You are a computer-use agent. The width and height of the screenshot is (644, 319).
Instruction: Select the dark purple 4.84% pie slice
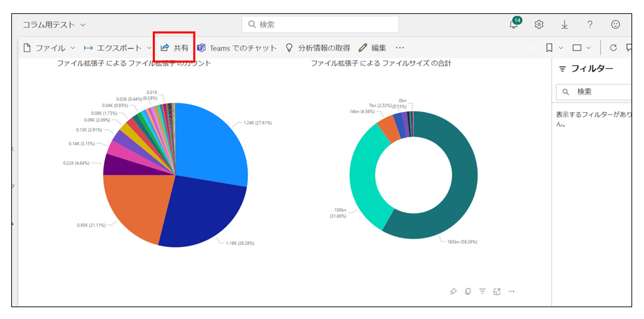tap(123, 167)
